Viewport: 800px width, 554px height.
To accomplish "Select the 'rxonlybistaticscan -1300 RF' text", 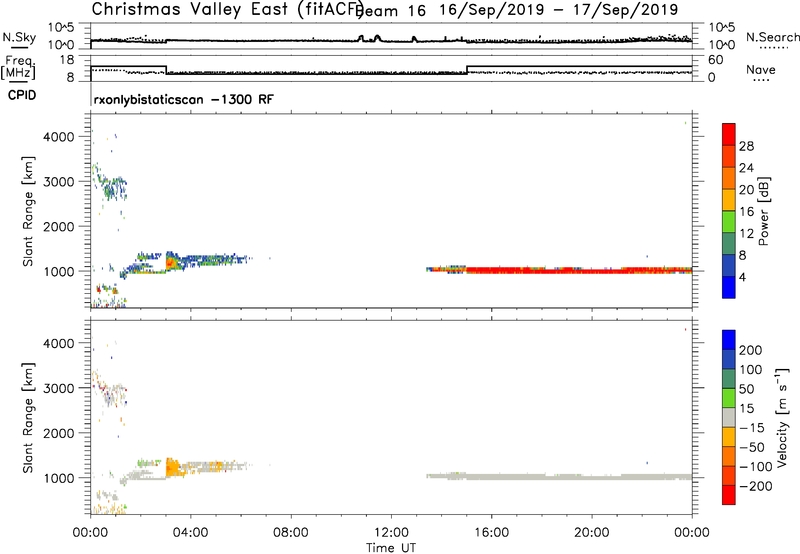I will (183, 99).
